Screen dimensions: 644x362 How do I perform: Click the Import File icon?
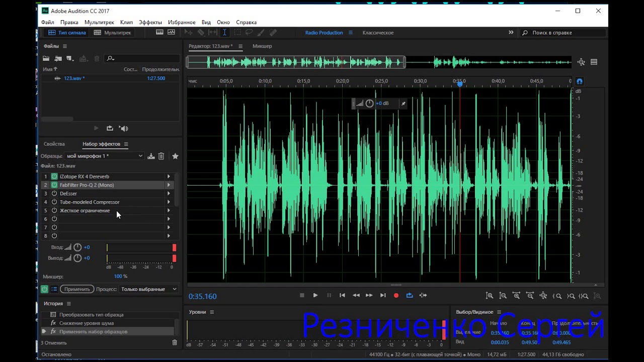58,58
